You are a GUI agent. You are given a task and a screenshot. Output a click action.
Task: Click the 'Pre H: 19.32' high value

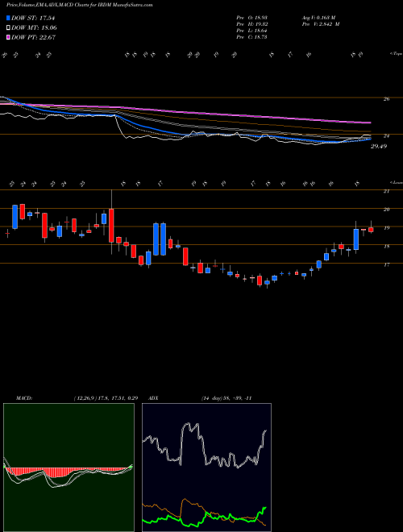tap(251, 24)
